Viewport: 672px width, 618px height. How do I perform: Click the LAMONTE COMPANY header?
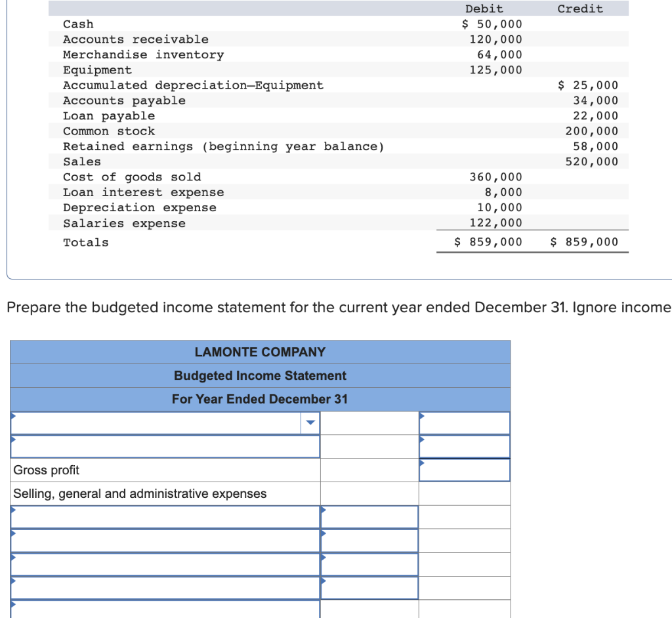click(x=260, y=352)
